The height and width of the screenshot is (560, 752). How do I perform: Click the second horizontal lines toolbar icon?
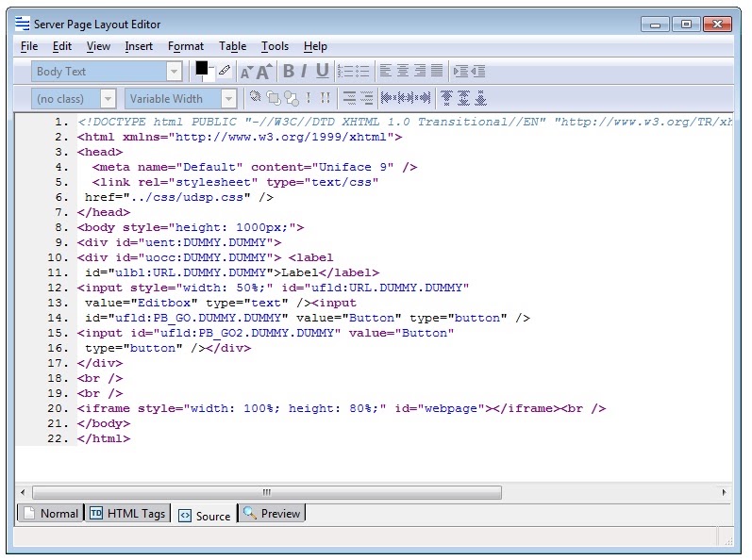(366, 98)
